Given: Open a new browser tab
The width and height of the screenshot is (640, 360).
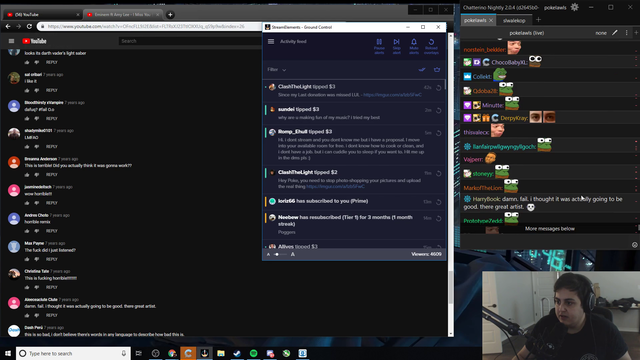Looking at the screenshot, I should [170, 15].
